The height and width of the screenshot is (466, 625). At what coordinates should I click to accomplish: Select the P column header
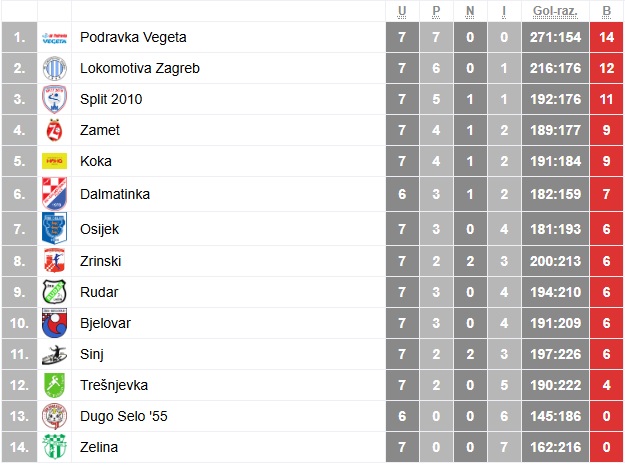[x=436, y=11]
